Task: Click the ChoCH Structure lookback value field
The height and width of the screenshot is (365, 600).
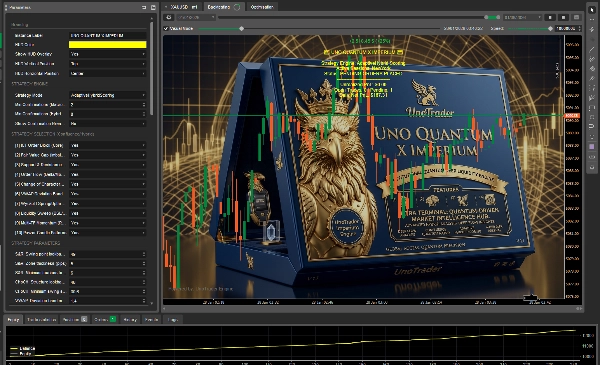Action: point(108,282)
